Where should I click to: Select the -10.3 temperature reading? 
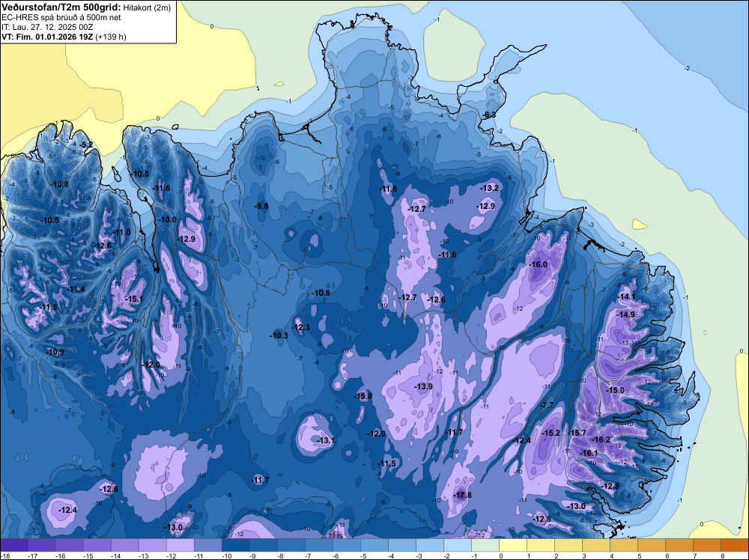[279, 335]
